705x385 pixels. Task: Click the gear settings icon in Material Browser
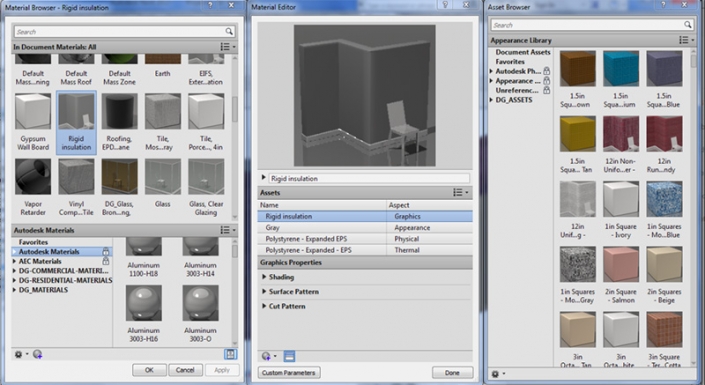tap(19, 354)
